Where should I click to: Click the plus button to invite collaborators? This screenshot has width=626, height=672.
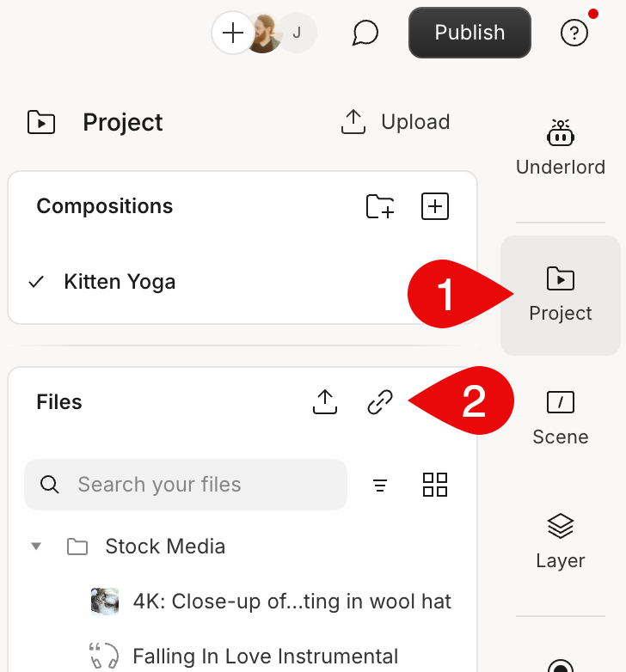click(233, 33)
